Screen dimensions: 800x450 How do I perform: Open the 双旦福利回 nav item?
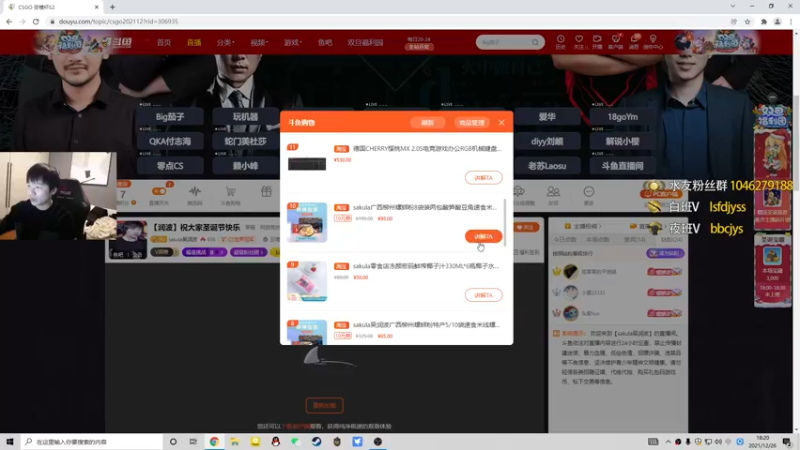365,42
